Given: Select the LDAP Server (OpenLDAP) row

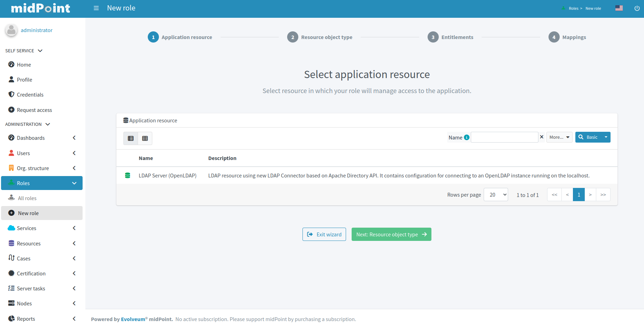Looking at the screenshot, I should [167, 176].
